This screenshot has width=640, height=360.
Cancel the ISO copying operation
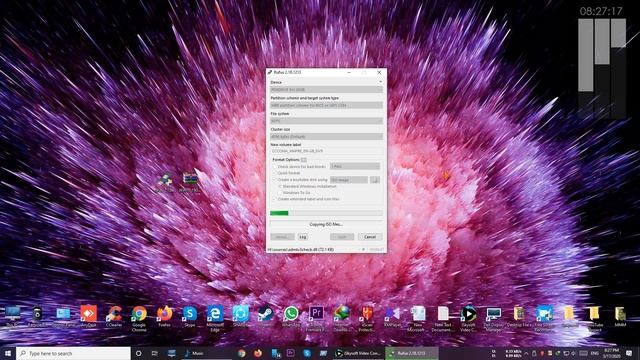point(370,237)
